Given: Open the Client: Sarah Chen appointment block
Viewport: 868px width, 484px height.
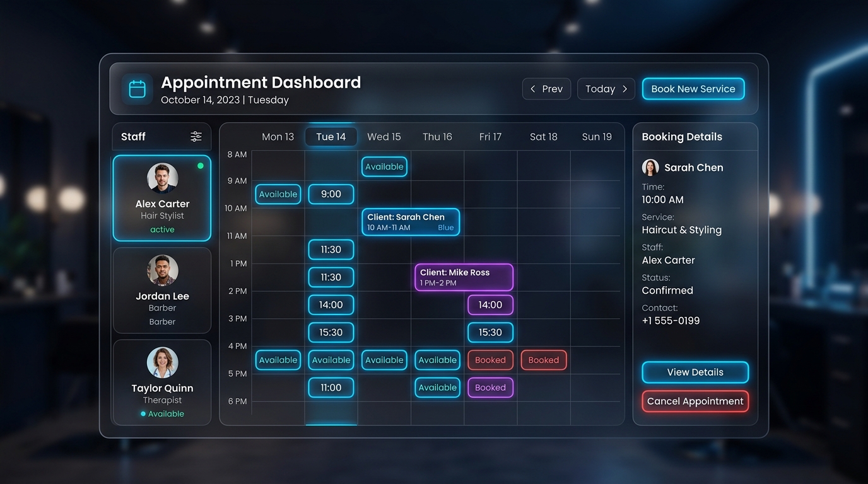Looking at the screenshot, I should pos(411,222).
